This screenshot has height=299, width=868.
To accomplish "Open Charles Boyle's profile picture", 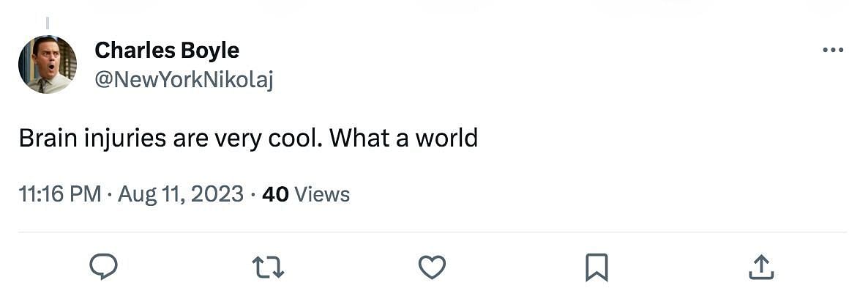I will pos(48,64).
